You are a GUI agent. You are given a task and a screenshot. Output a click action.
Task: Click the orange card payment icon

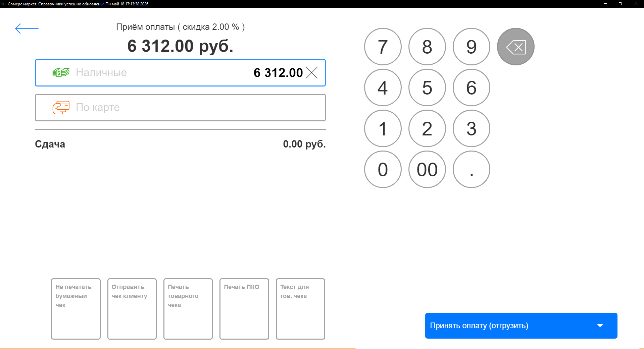[61, 108]
